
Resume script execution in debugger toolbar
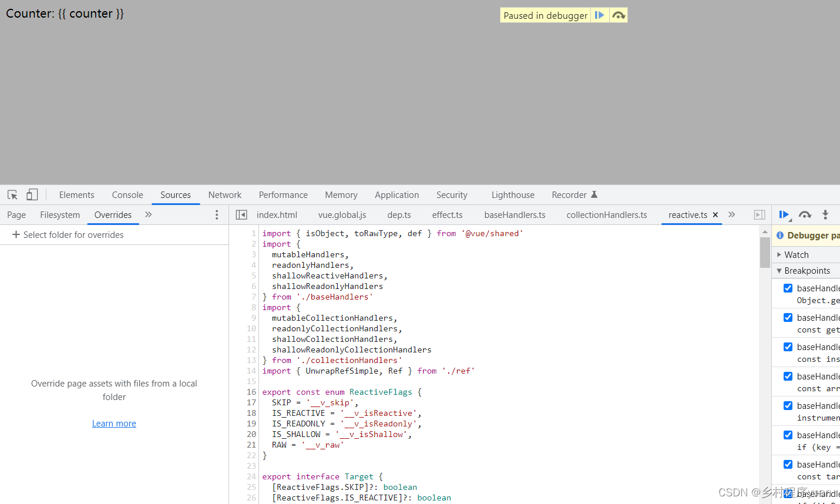tap(784, 215)
